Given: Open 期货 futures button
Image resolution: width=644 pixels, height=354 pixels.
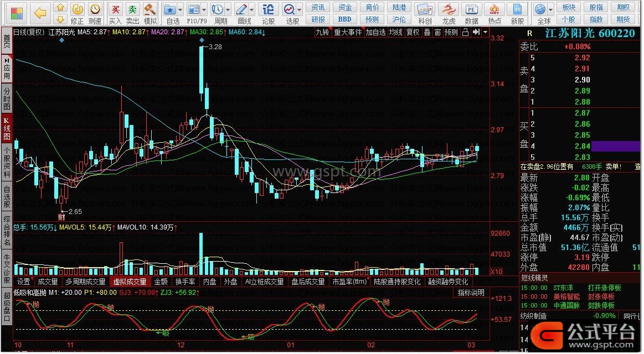Looking at the screenshot, I should (x=624, y=19).
